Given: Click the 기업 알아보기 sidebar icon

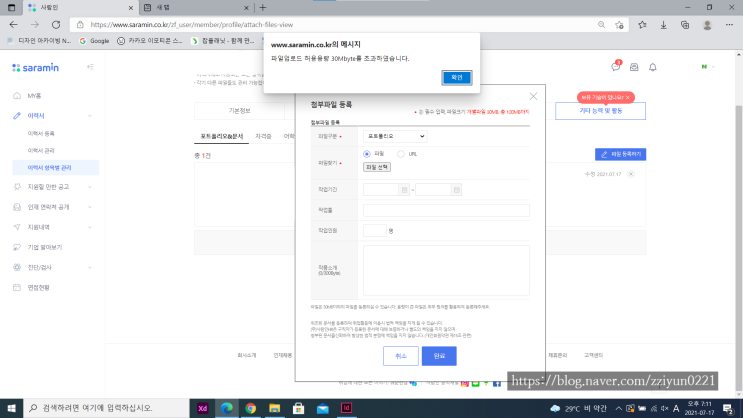Looking at the screenshot, I should click(17, 247).
